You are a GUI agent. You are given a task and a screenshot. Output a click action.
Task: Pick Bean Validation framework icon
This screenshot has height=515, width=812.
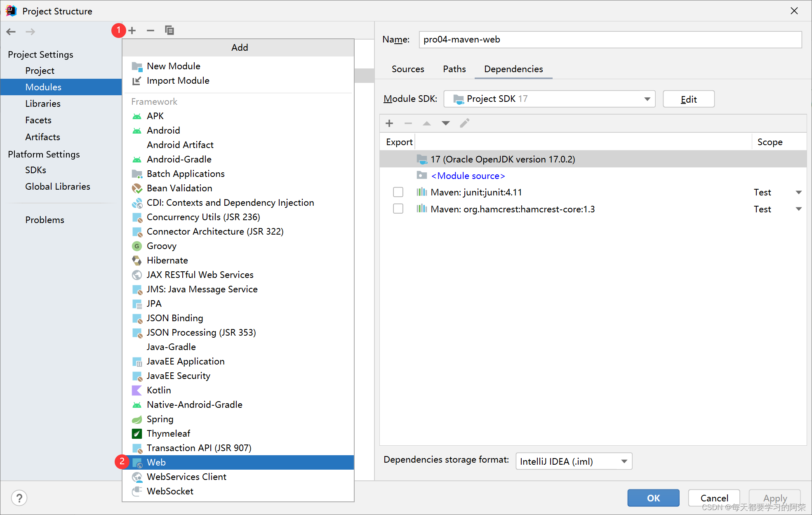(x=137, y=188)
